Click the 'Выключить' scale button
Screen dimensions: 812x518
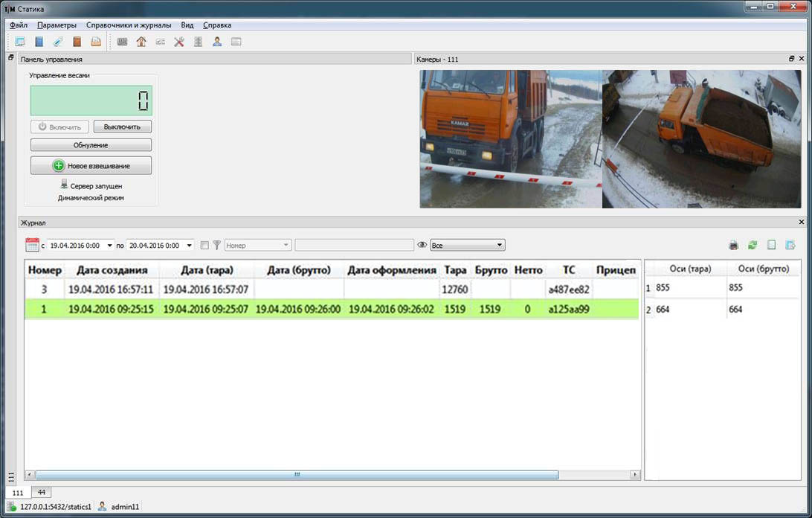[x=122, y=127]
